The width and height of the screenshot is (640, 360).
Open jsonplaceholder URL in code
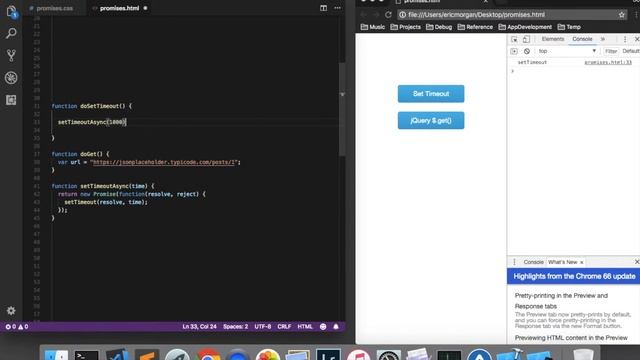tap(164, 162)
